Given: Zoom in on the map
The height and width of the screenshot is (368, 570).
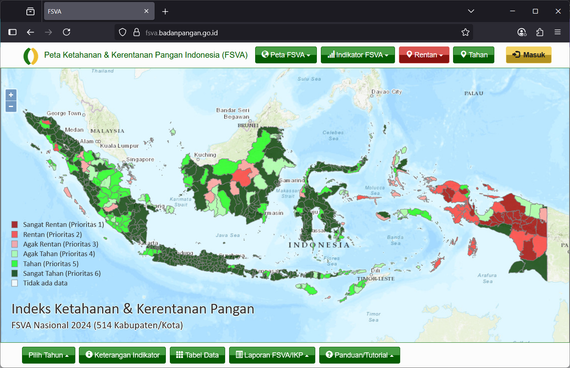Looking at the screenshot, I should tap(11, 95).
